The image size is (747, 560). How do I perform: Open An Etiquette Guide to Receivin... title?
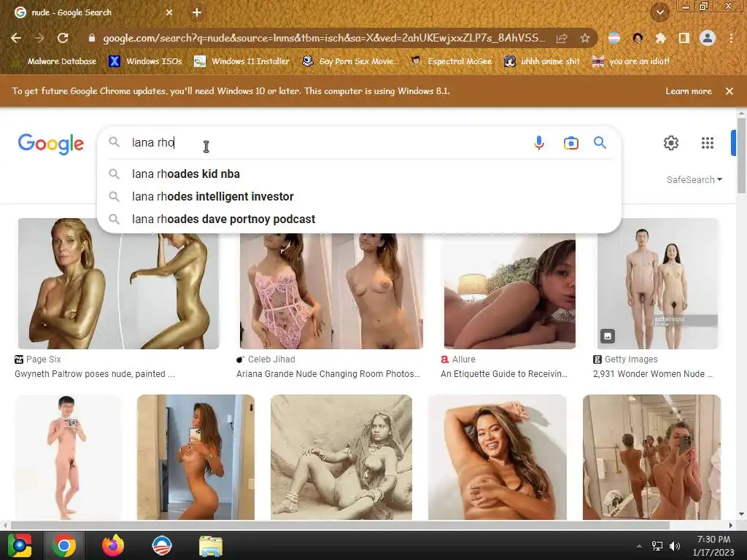coord(504,374)
